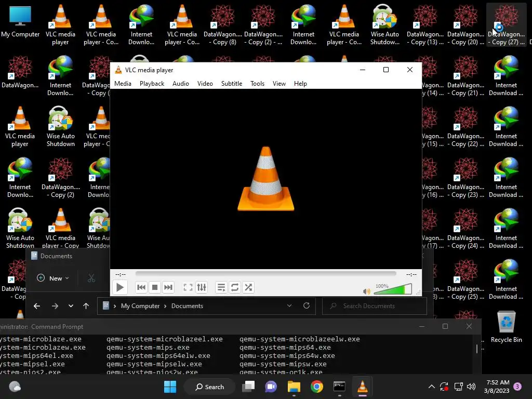Screen dimensions: 532x399
Task: Open Chat app from taskbar
Action: 271,387
